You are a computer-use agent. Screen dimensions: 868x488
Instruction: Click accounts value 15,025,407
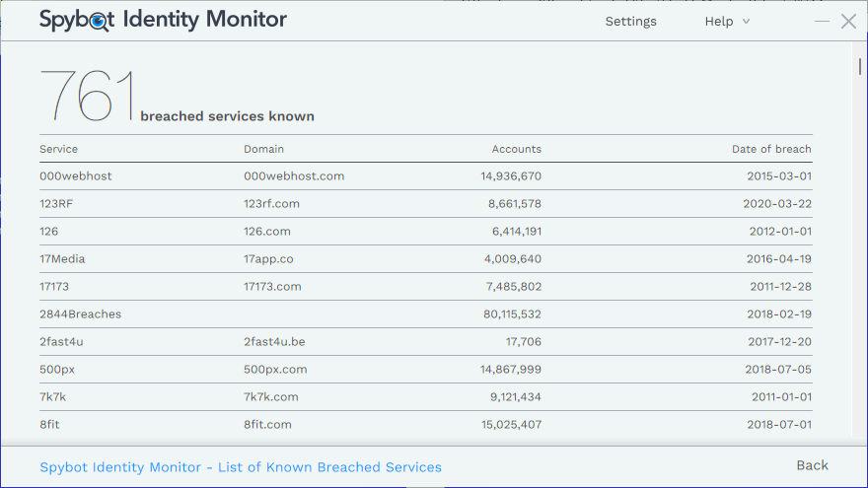click(x=511, y=424)
